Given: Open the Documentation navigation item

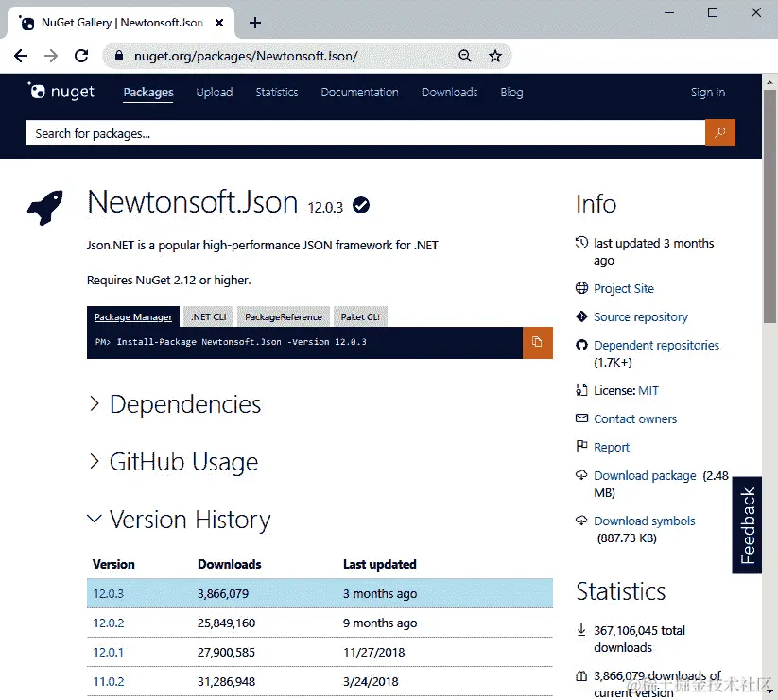Looking at the screenshot, I should click(x=359, y=92).
